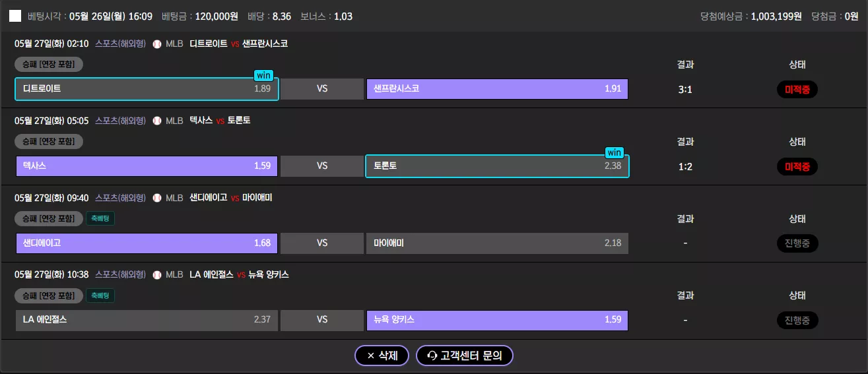Select the 마이애미 2.18 odds cell
The height and width of the screenshot is (374, 868).
pyautogui.click(x=497, y=243)
